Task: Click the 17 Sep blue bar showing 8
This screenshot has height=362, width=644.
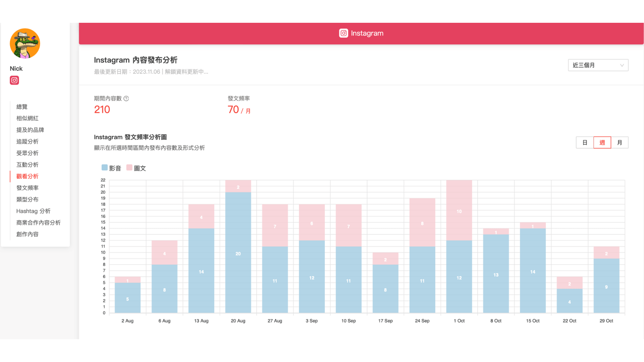Action: 385,289
